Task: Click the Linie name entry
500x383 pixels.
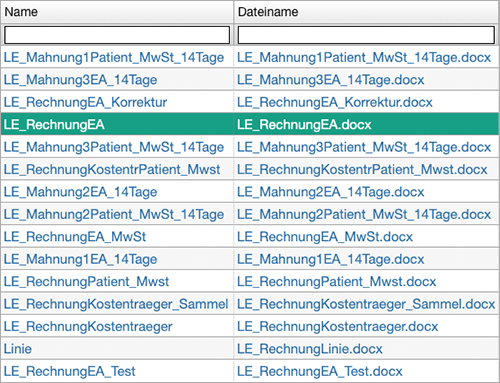Action: coord(18,349)
